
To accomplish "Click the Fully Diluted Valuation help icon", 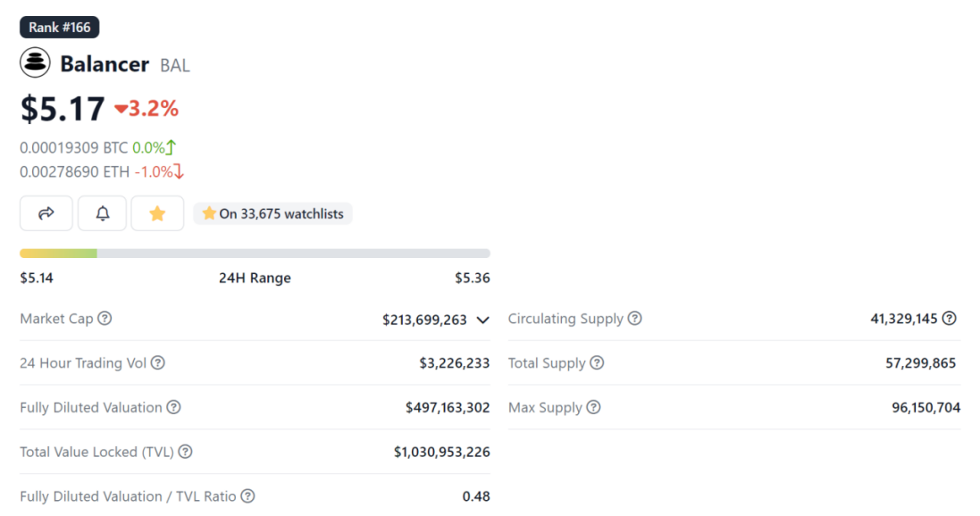I will 173,407.
